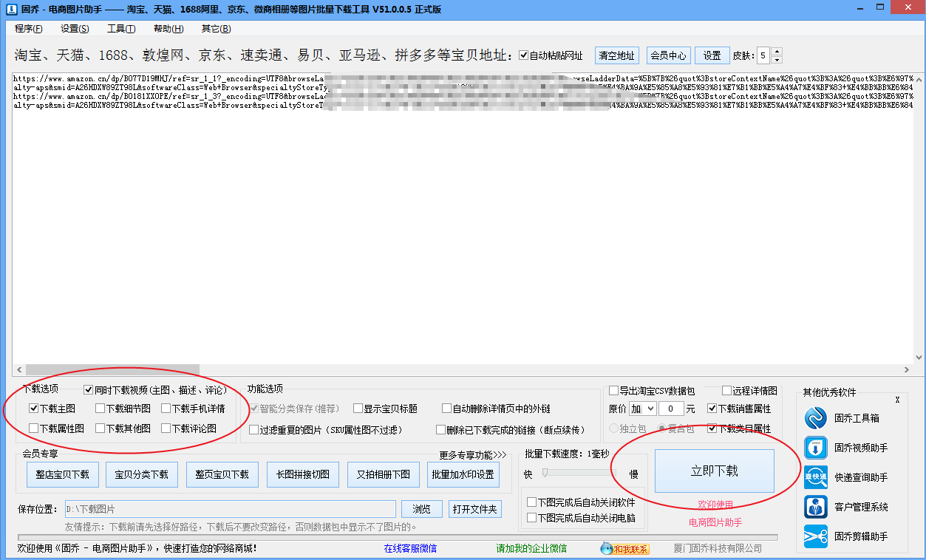Uncheck 同时下载视频 option
The height and width of the screenshot is (560, 926).
point(89,389)
